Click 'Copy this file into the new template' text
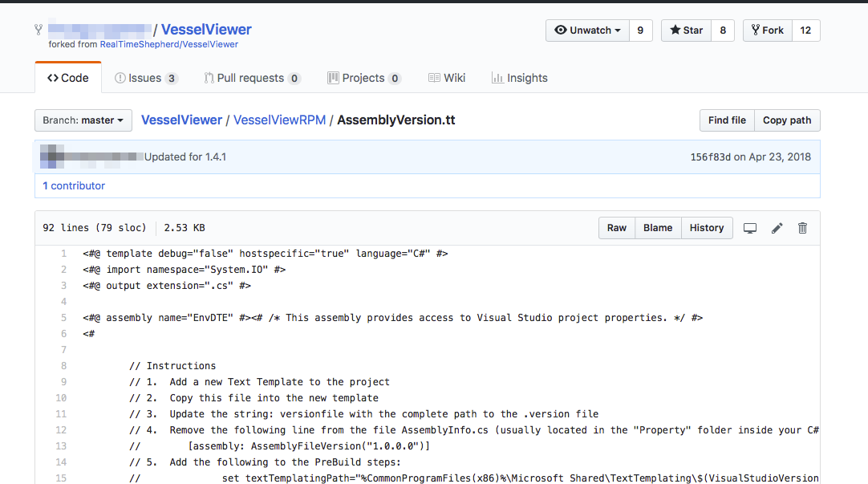The height and width of the screenshot is (484, 868). (274, 398)
